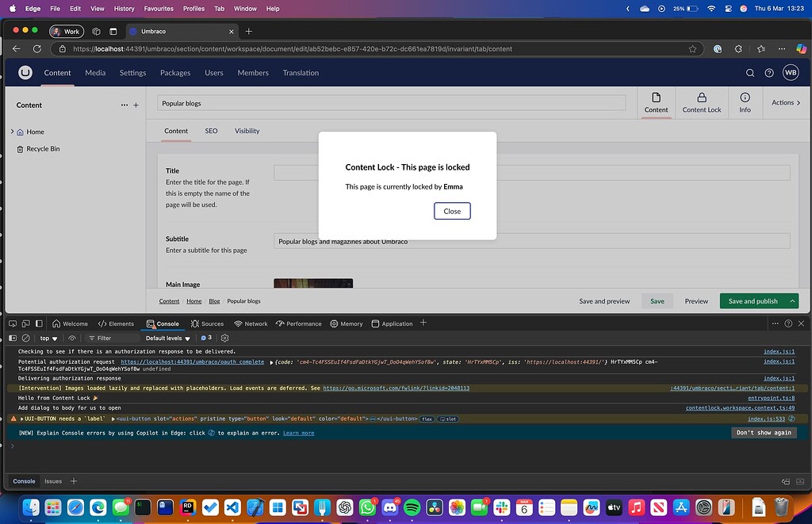Open the console settings gear in DevTools
The height and width of the screenshot is (524, 812).
224,338
